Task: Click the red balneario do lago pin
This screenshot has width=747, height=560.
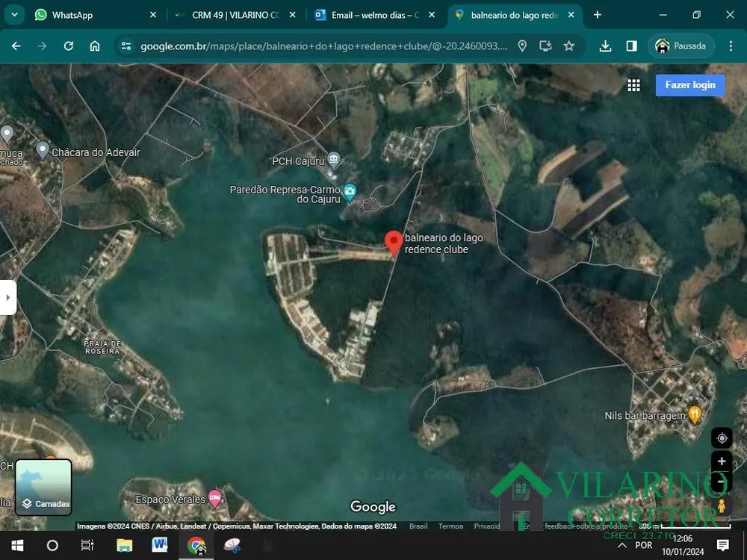Action: pyautogui.click(x=394, y=243)
